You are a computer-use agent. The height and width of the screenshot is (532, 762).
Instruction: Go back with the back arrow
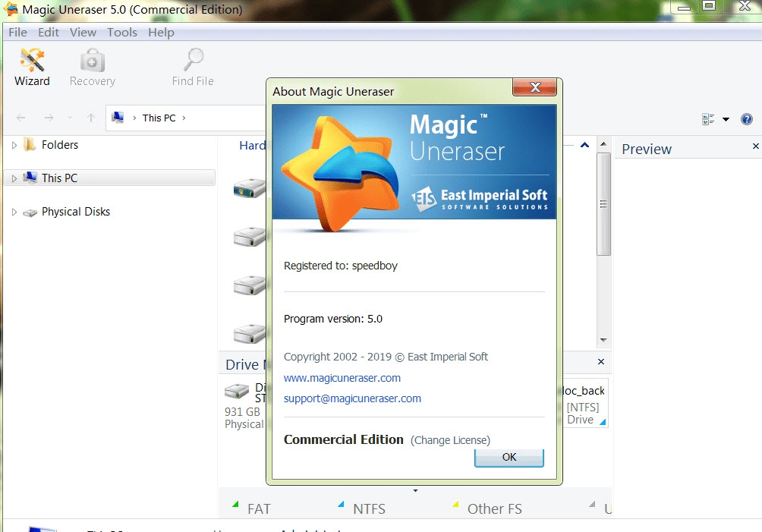click(21, 118)
